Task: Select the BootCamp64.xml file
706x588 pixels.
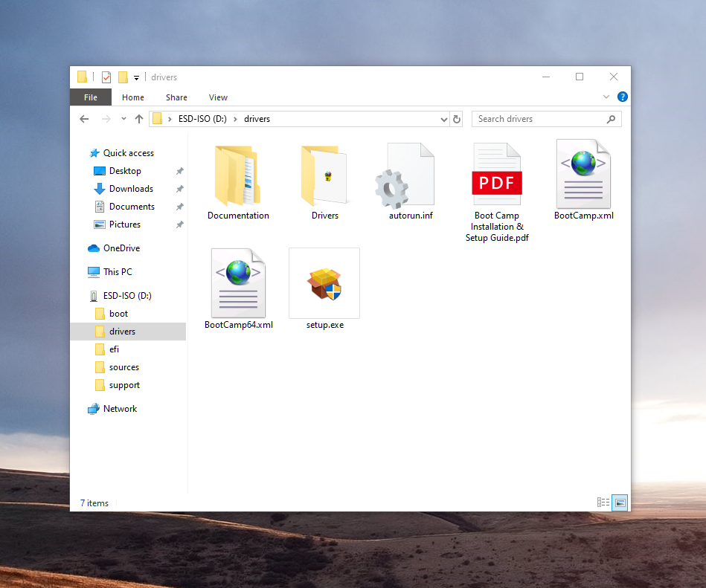Action: coord(238,289)
